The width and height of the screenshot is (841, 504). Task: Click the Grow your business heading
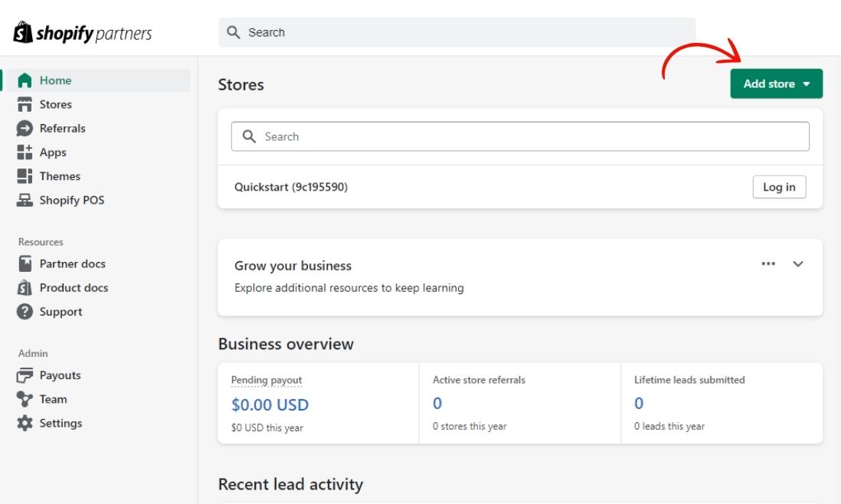click(x=293, y=266)
